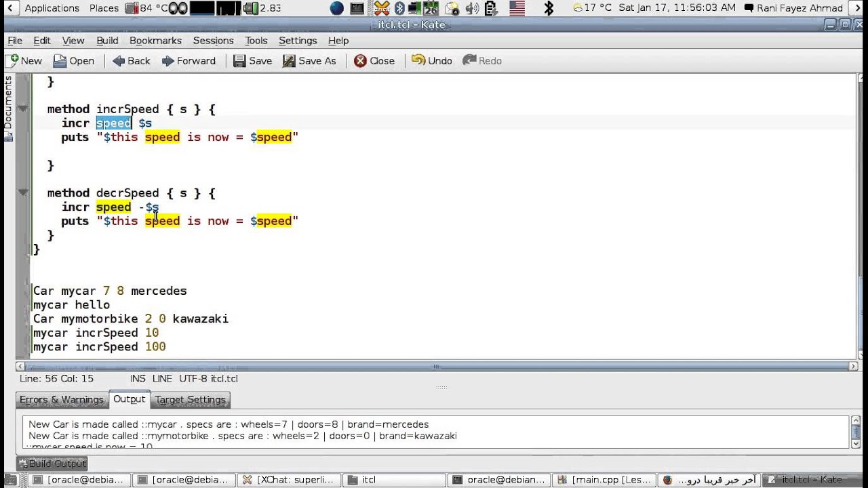
Task: Click the US flag keyboard layout indicator
Action: (517, 8)
